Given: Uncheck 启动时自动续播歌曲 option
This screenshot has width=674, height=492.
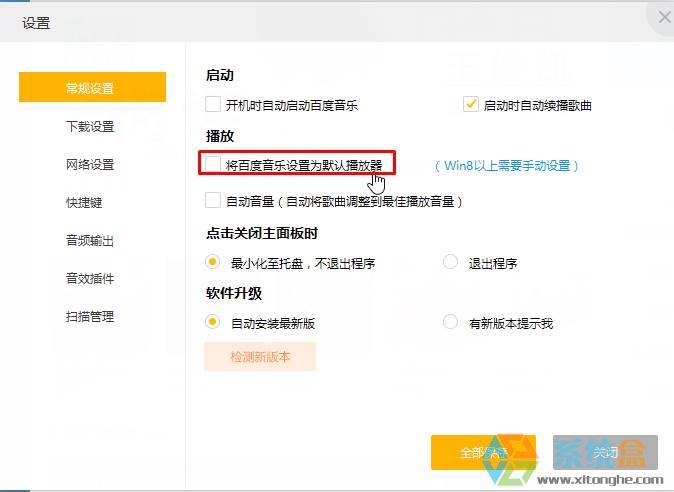Looking at the screenshot, I should coord(471,104).
